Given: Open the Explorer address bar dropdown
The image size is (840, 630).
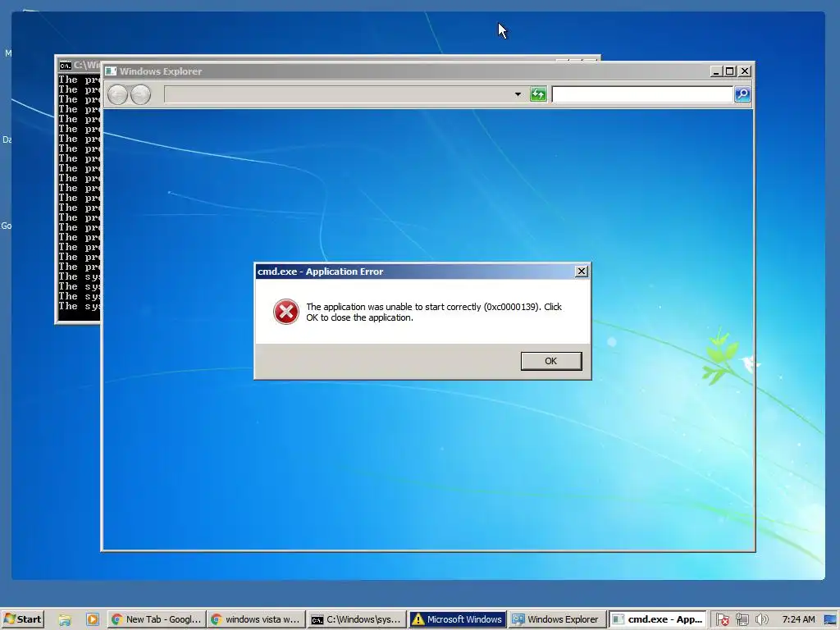Looking at the screenshot, I should [x=518, y=94].
